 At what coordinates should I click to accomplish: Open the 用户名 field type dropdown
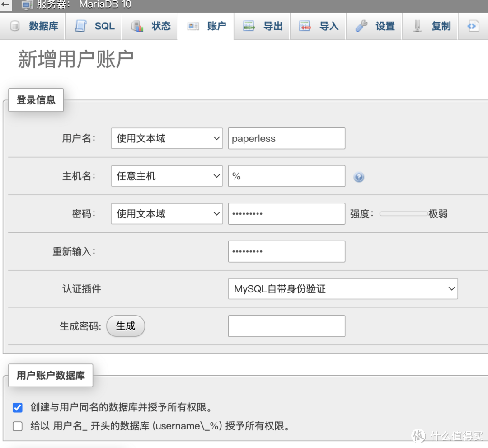point(166,138)
